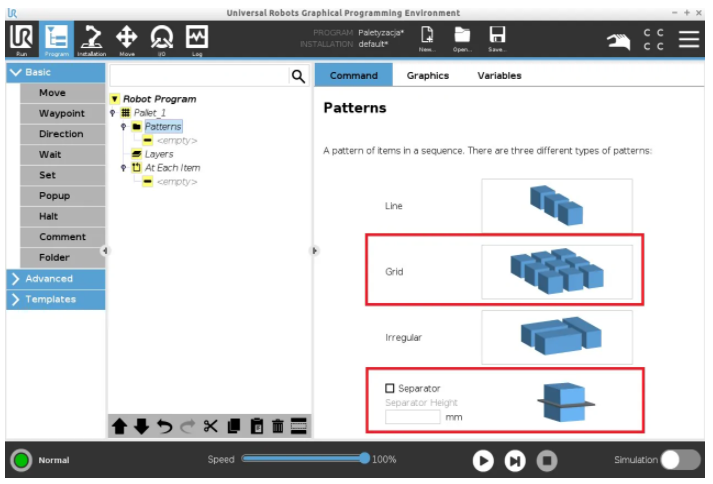Insert a Comment command
This screenshot has height=484, width=713.
[x=63, y=237]
